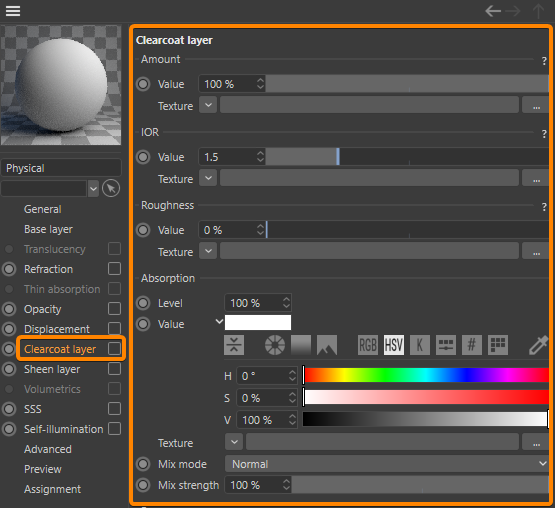
Task: Toggle the Sheen layer checkbox
Action: click(x=114, y=369)
